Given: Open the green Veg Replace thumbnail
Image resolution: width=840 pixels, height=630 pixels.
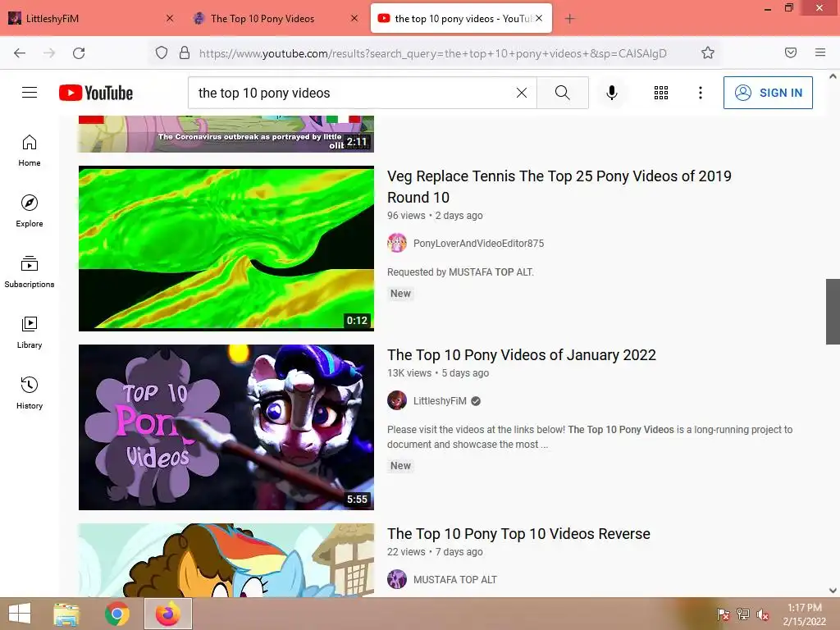Looking at the screenshot, I should 226,248.
